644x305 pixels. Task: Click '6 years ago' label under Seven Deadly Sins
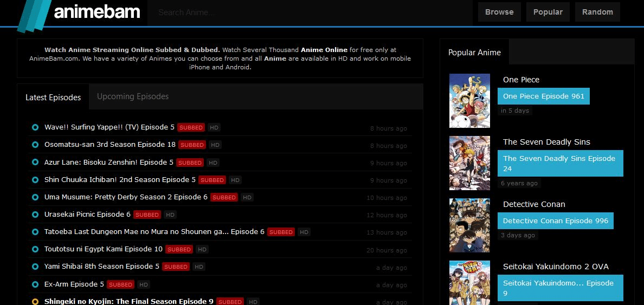(519, 183)
